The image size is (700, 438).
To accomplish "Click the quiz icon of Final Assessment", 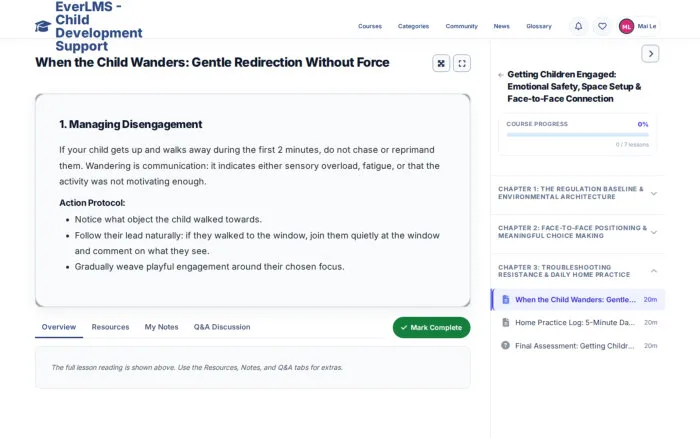I will 505,346.
